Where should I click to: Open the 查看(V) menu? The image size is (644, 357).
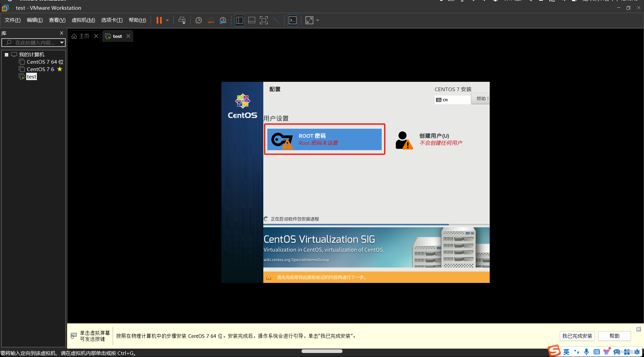pos(57,20)
